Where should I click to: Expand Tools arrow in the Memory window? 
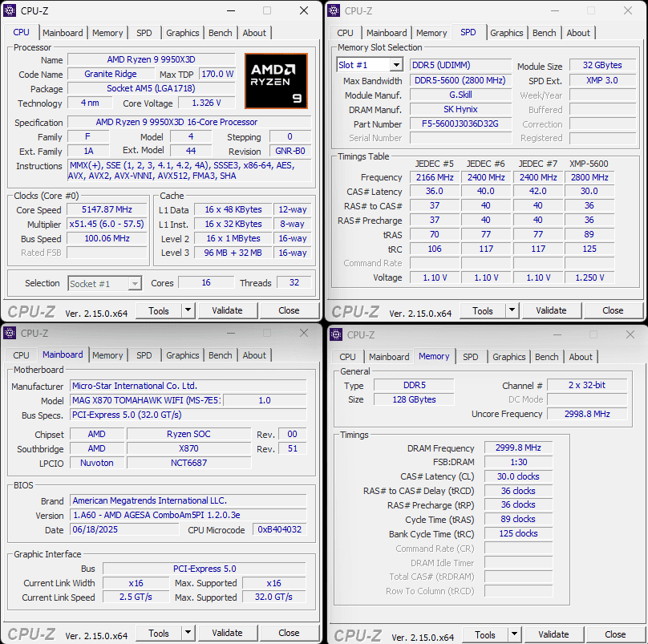pyautogui.click(x=515, y=634)
